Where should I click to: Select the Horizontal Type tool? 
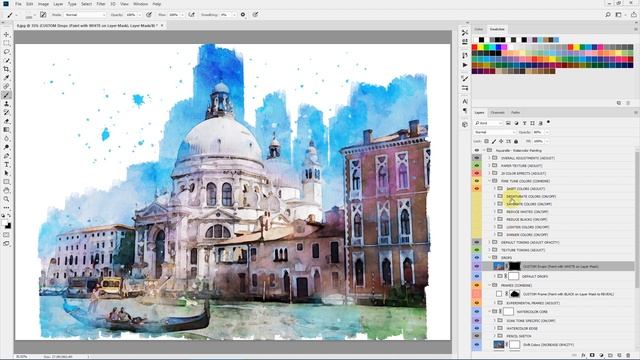(x=7, y=164)
